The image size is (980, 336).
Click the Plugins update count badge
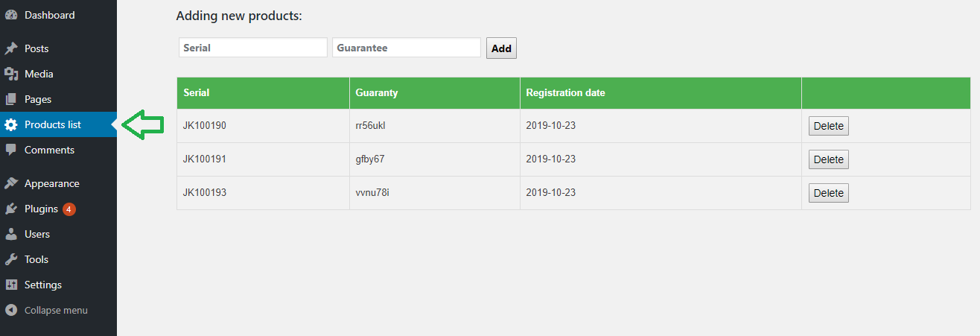69,209
